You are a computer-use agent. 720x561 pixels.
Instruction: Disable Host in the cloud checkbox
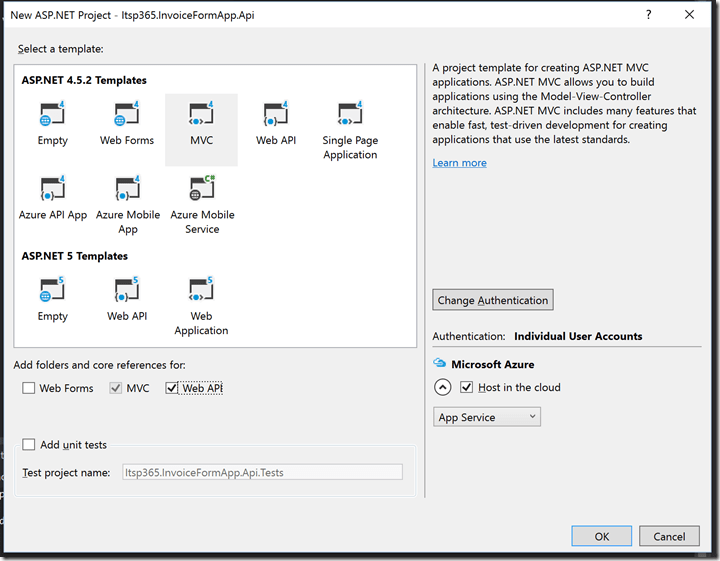click(x=466, y=387)
